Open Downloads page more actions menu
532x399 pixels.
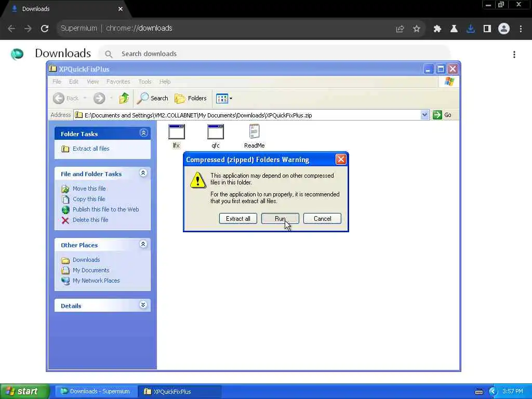(x=514, y=55)
